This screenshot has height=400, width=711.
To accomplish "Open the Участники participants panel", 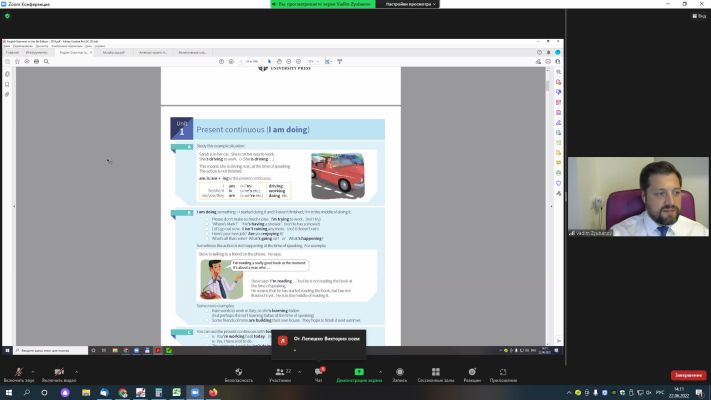I will [281, 375].
